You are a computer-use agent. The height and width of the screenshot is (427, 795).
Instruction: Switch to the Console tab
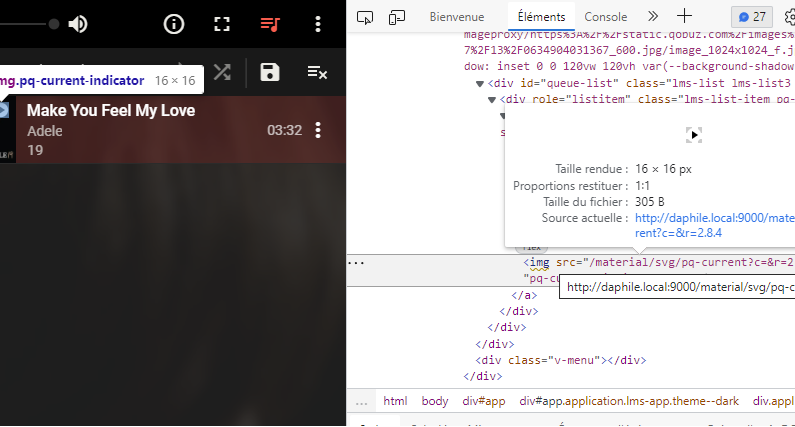click(x=605, y=17)
